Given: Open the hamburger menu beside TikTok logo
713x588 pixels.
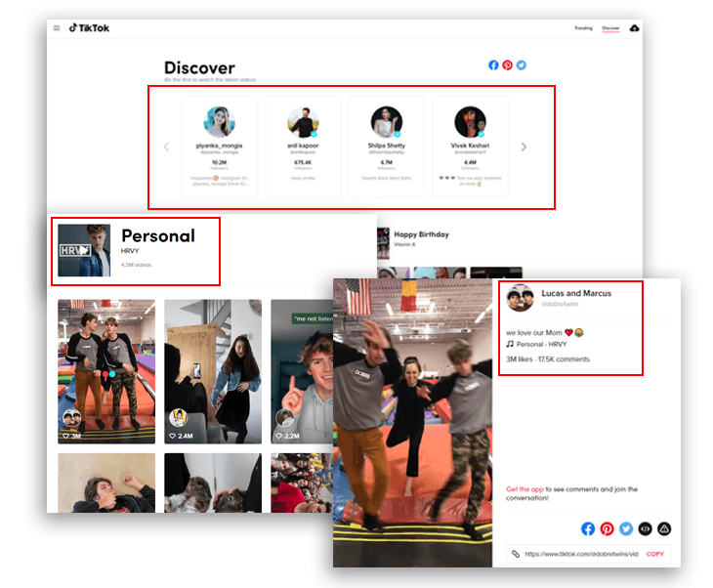Looking at the screenshot, I should [57, 28].
